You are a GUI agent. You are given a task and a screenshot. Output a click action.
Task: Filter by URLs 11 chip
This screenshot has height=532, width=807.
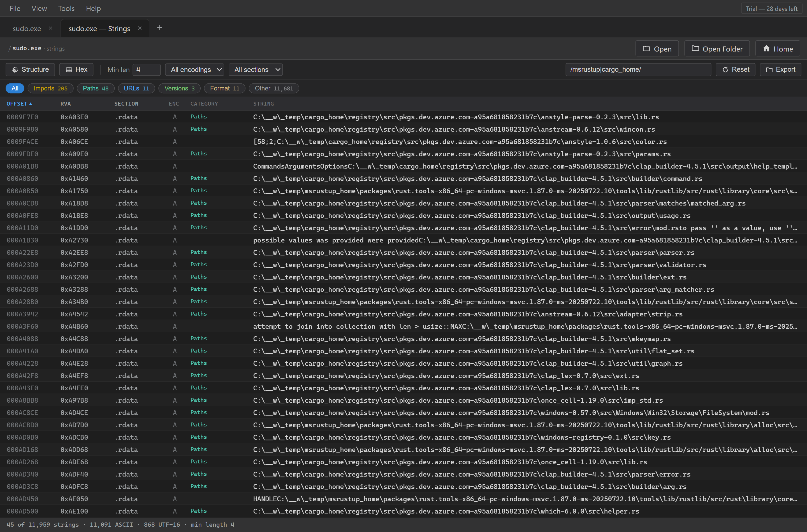pos(136,88)
